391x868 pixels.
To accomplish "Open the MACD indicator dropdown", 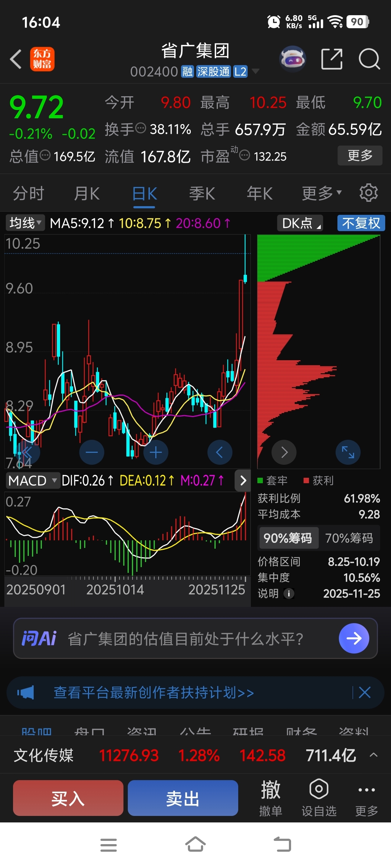I will [33, 481].
